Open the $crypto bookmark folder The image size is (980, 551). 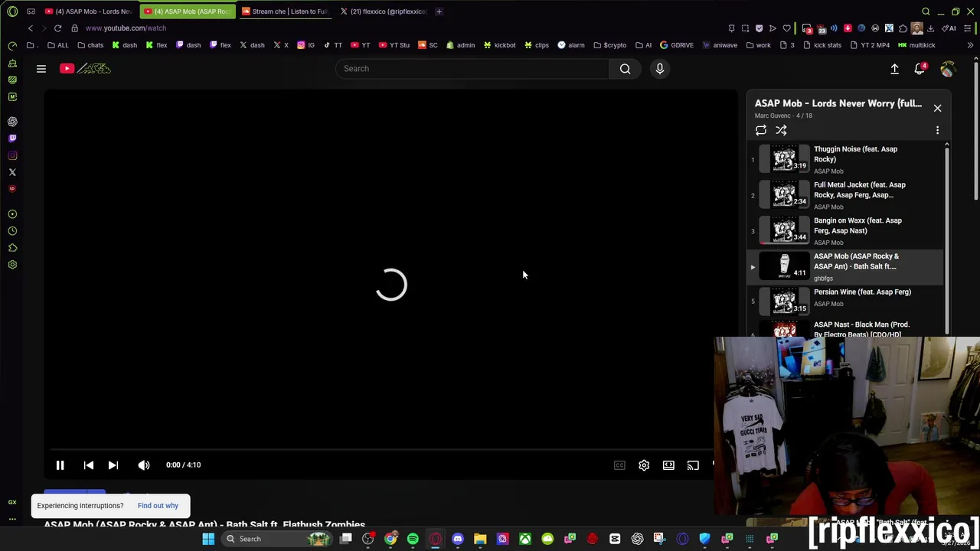point(610,45)
